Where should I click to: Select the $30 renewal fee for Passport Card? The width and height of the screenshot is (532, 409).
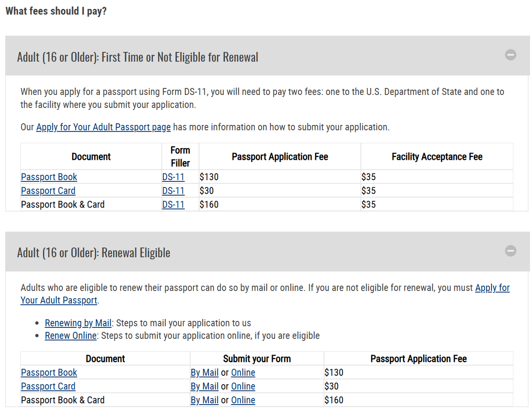pos(332,386)
